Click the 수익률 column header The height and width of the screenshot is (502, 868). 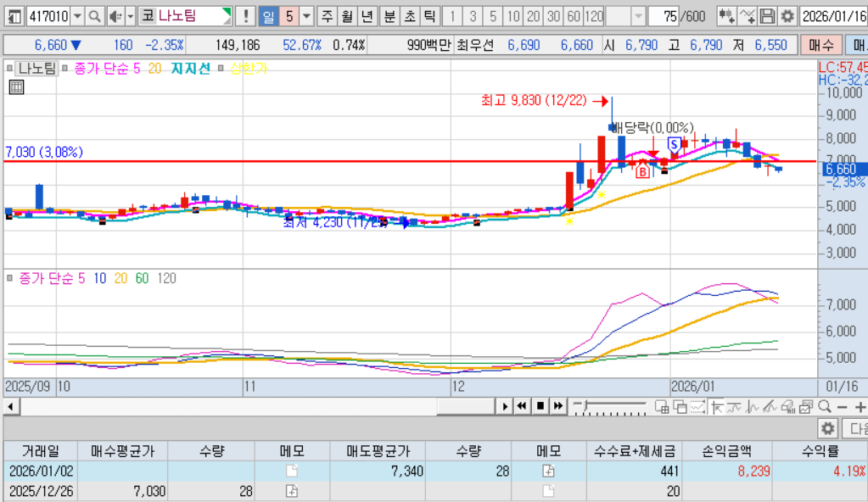(820, 451)
